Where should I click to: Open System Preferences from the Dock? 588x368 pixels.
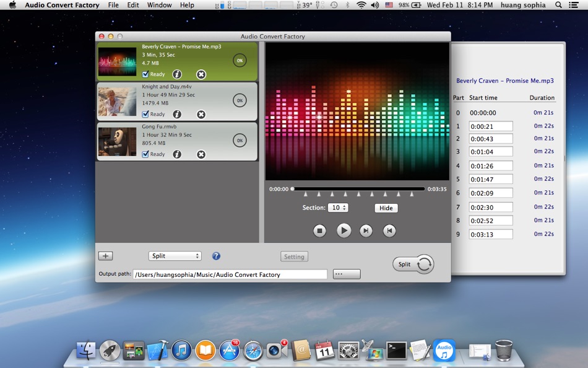click(348, 351)
